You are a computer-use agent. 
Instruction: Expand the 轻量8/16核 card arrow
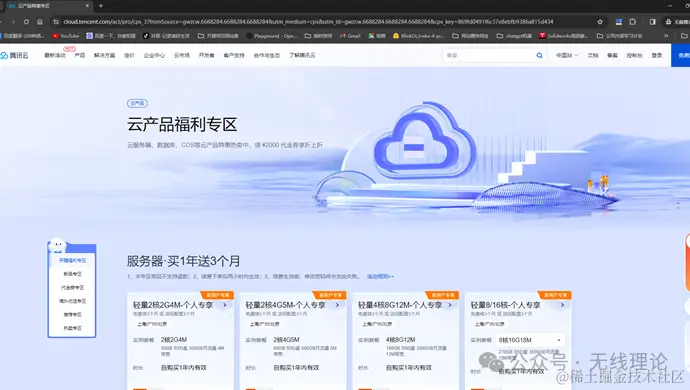click(x=562, y=305)
